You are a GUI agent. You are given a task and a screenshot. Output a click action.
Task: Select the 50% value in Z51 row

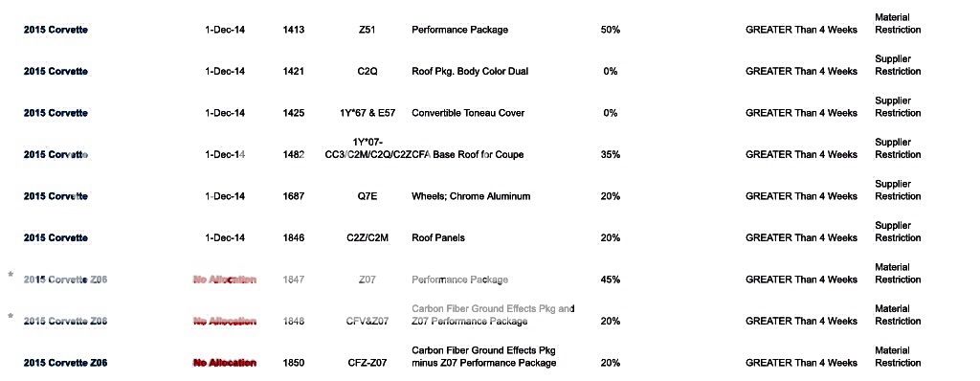(610, 30)
